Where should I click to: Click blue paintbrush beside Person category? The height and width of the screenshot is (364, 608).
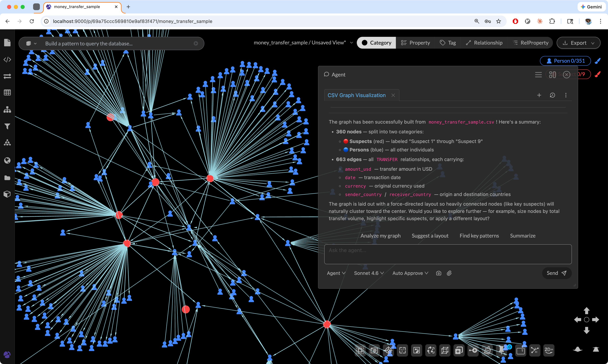[598, 61]
